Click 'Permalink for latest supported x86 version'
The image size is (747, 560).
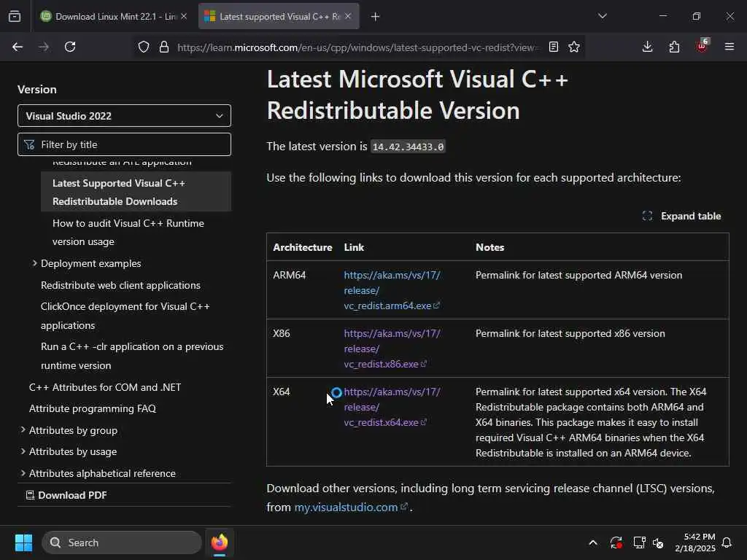click(570, 333)
